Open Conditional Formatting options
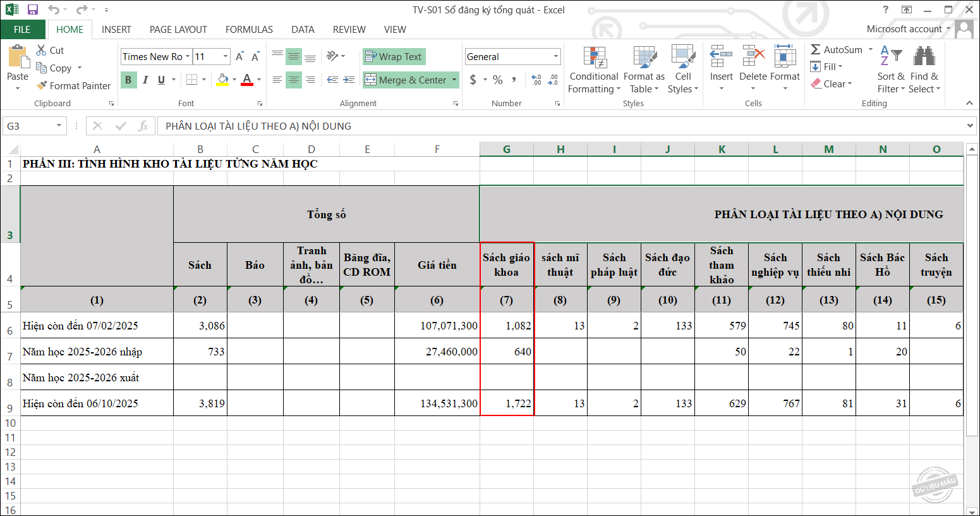Screen dimensions: 980x516 [593, 70]
